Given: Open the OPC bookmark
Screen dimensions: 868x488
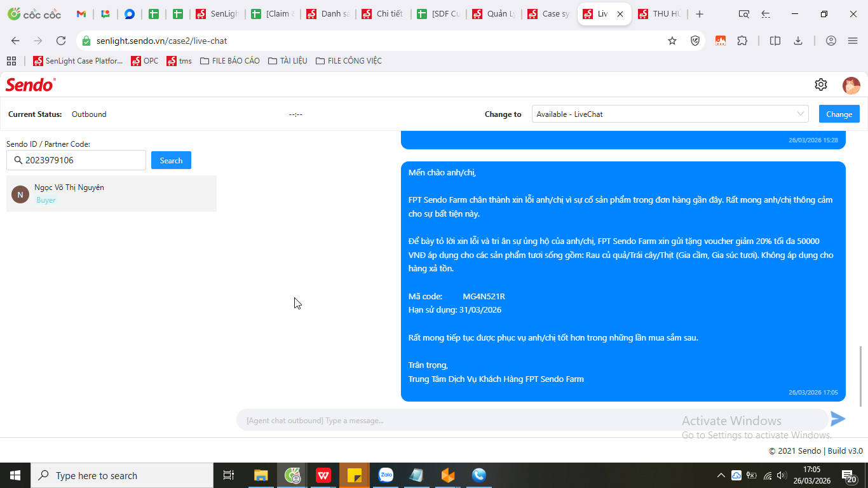Looking at the screenshot, I should [x=145, y=61].
